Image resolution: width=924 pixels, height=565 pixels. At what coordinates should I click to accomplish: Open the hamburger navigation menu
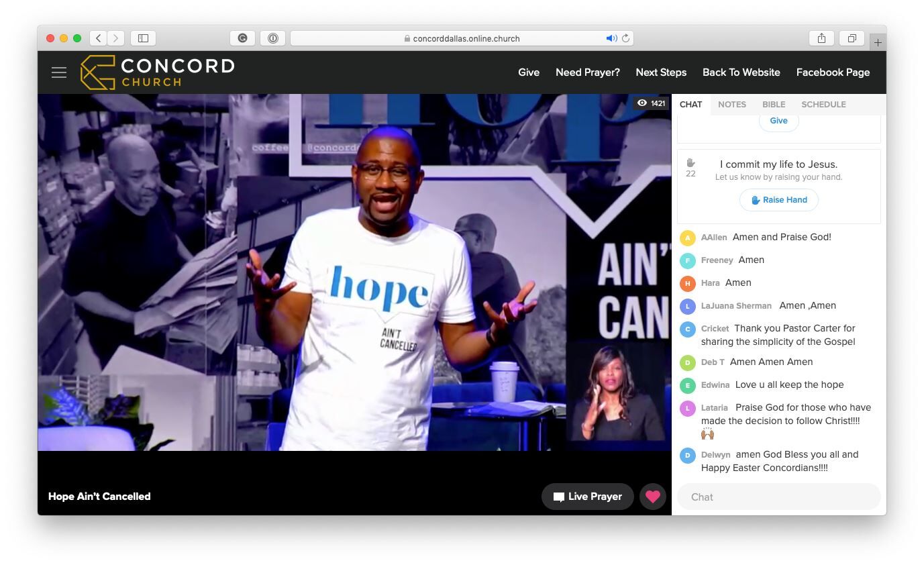(x=59, y=72)
